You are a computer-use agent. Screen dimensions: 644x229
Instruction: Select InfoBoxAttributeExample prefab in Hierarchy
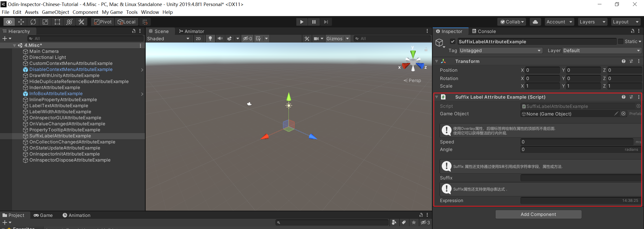click(x=56, y=94)
